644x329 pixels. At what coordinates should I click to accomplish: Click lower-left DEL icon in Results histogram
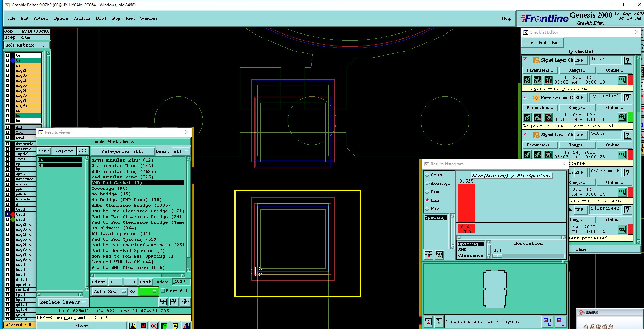[x=428, y=322]
